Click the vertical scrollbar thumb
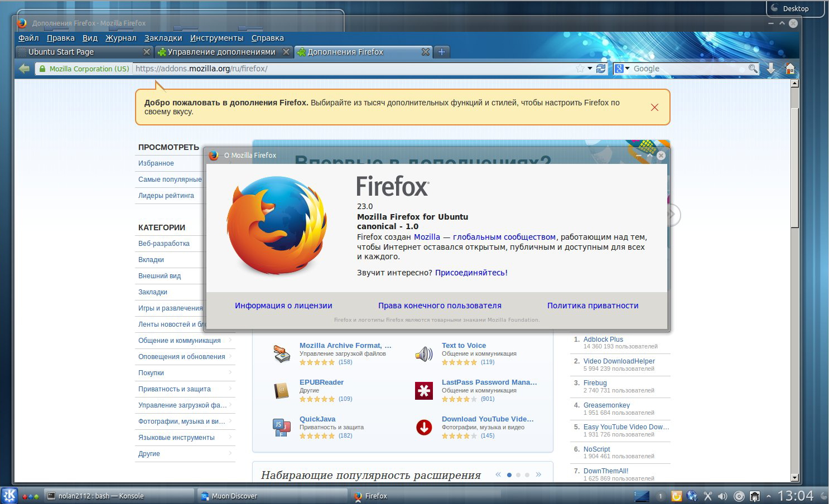829x504 pixels. click(x=794, y=167)
